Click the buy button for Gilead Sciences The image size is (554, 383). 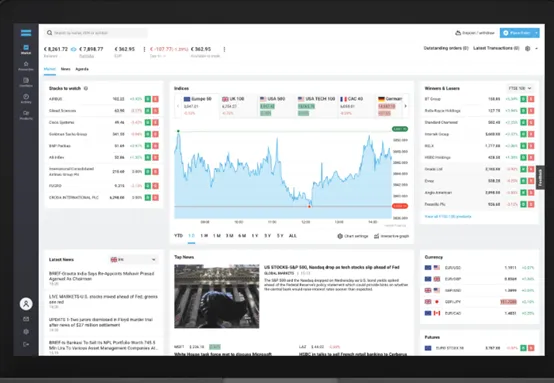click(148, 111)
